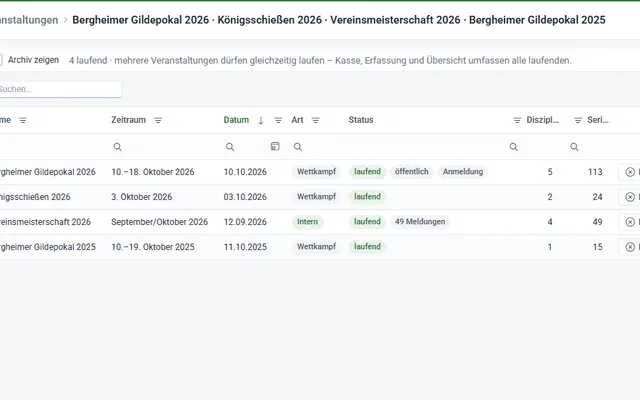The height and width of the screenshot is (400, 640).
Task: Click the Zeitraum column search icon
Action: pyautogui.click(x=118, y=147)
